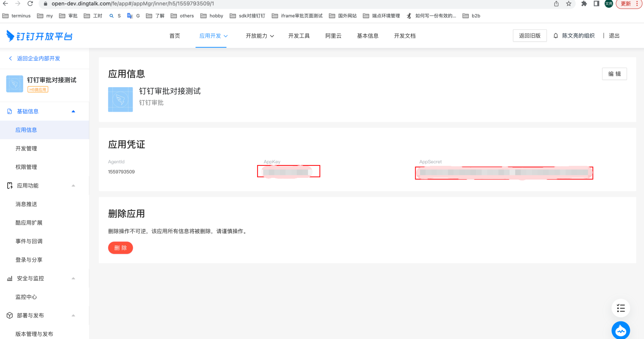Image resolution: width=644 pixels, height=339 pixels.
Task: Click the app icon in 应用信息 card
Action: (x=120, y=99)
